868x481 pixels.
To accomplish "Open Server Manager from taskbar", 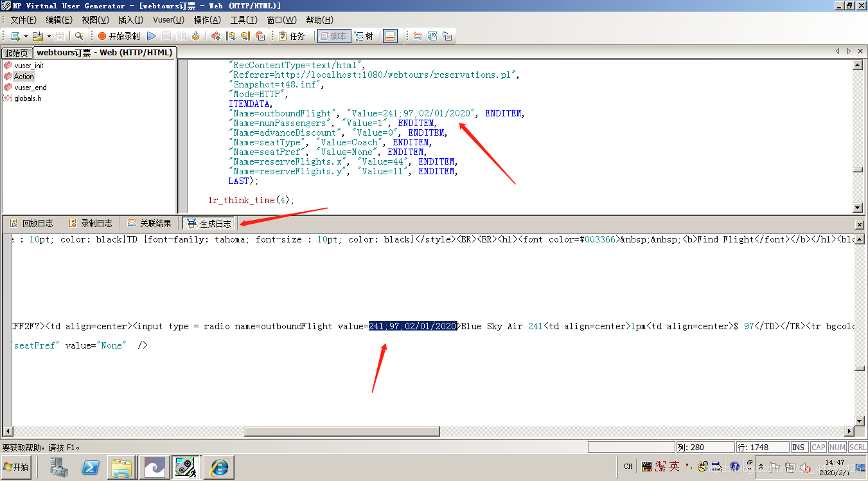I will coord(60,467).
